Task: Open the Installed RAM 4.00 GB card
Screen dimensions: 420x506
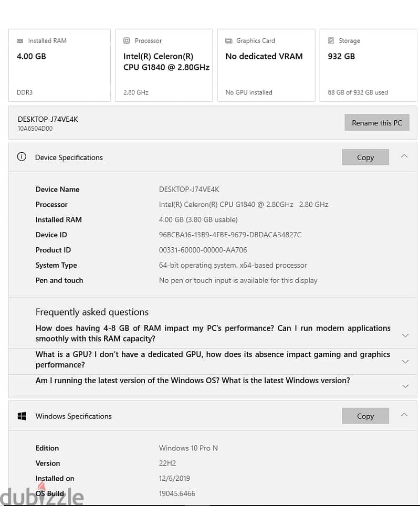Action: pyautogui.click(x=60, y=66)
